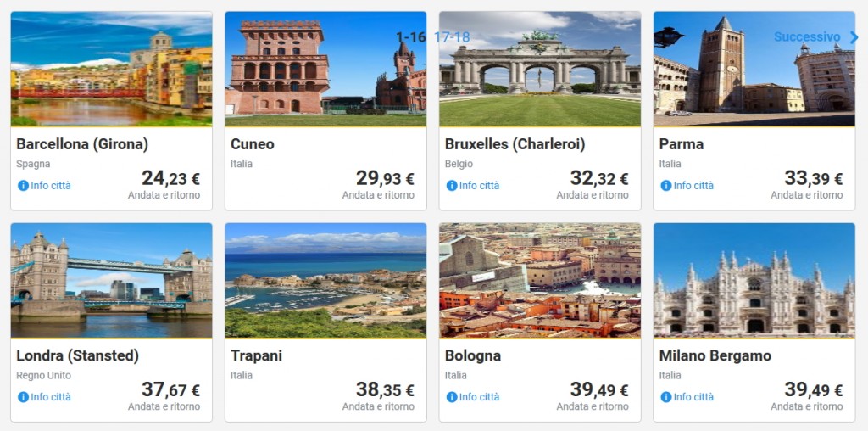
Task: Open the Parma destination title
Action: point(682,144)
